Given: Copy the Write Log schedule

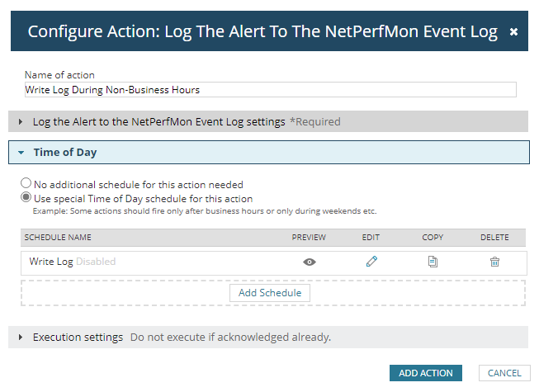Looking at the screenshot, I should [433, 262].
